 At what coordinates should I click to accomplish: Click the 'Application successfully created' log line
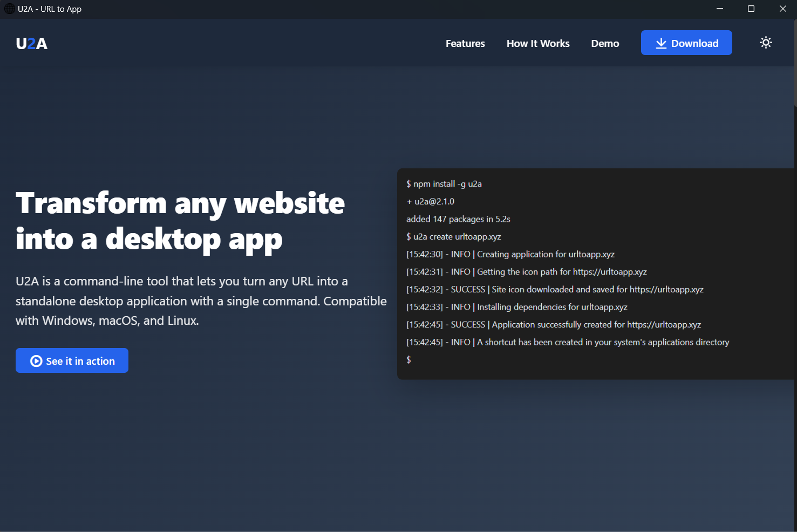pos(554,324)
